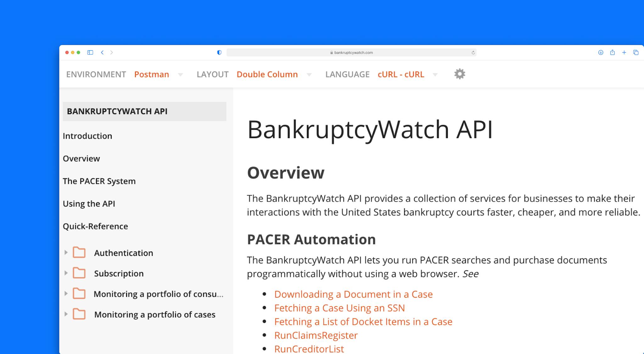Click the Monitoring a portfolio of cases folder icon

pos(79,314)
